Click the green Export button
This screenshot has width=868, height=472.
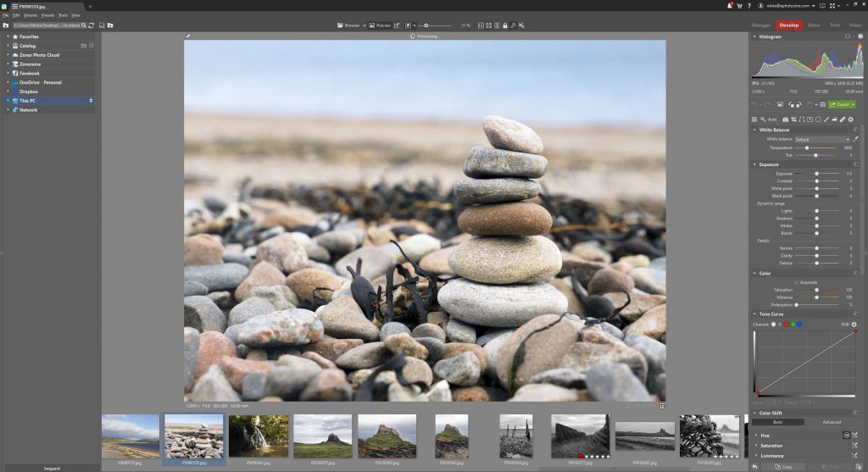coord(841,104)
